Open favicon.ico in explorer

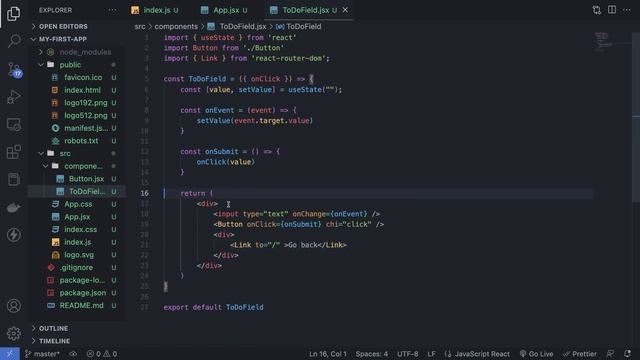click(77, 78)
